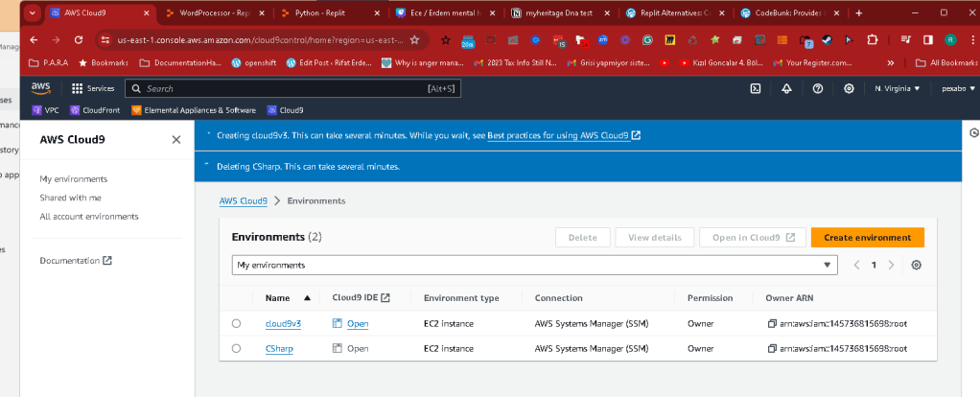Image resolution: width=980 pixels, height=397 pixels.
Task: Open the AWS logo home link
Action: pyautogui.click(x=40, y=89)
